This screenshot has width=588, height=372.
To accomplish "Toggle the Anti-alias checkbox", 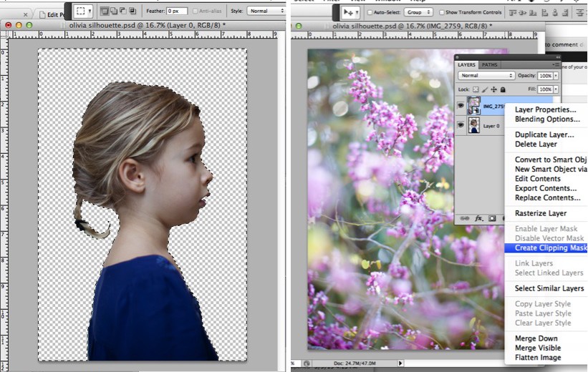I will click(x=195, y=11).
